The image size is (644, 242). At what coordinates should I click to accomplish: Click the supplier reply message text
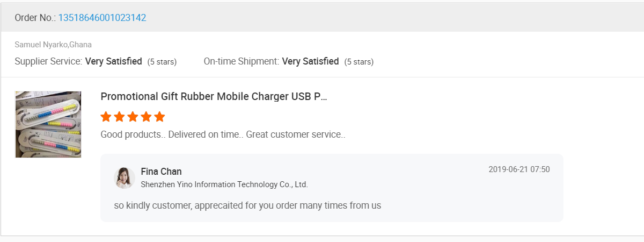pyautogui.click(x=247, y=205)
